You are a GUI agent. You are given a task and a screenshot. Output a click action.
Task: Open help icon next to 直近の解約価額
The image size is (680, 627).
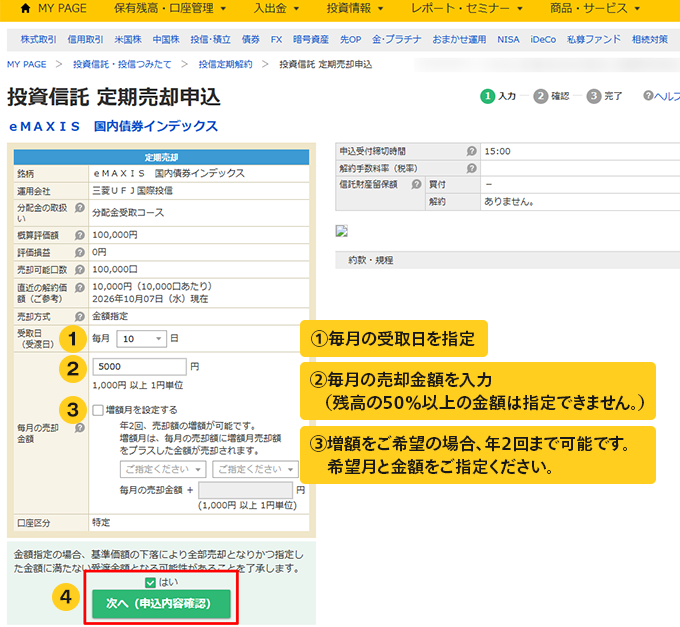80,287
